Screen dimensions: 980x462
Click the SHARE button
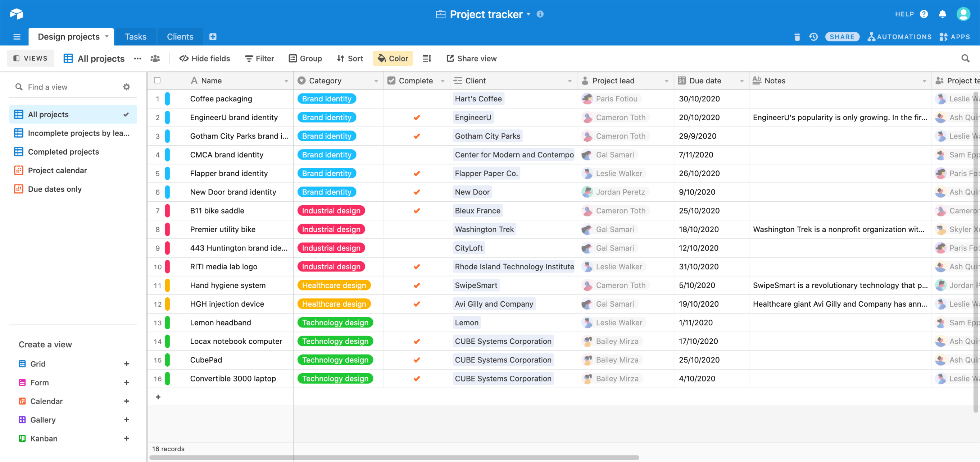pos(842,37)
